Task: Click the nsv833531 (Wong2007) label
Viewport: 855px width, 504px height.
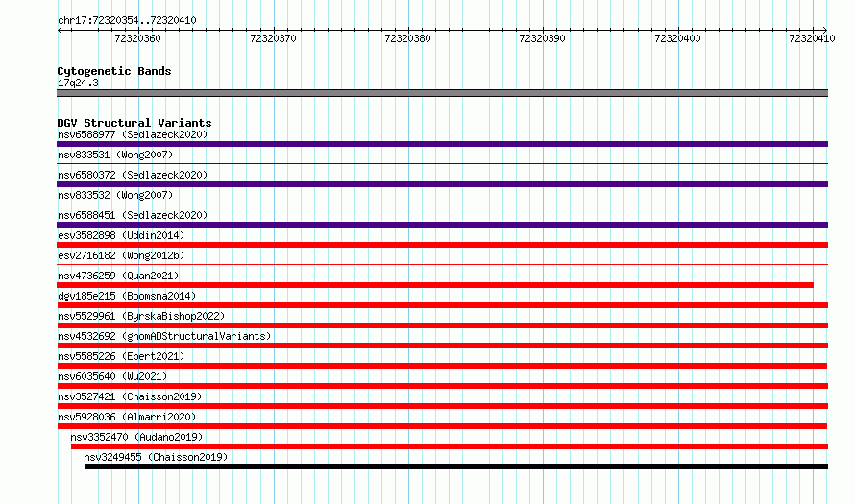Action: 115,155
